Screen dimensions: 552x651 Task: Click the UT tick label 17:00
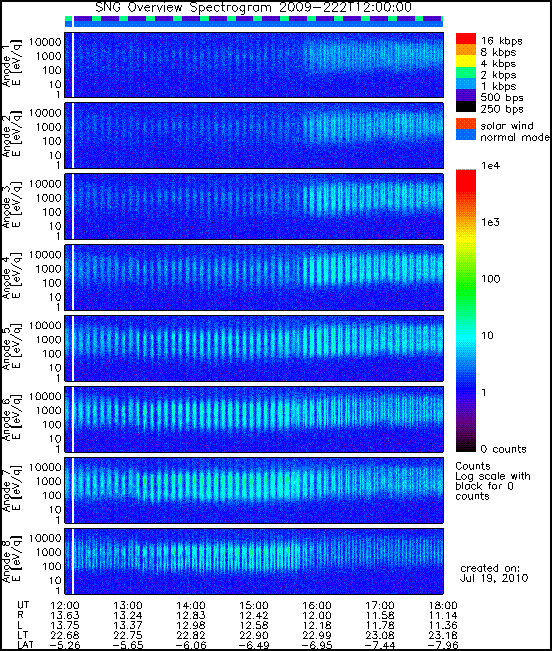(x=380, y=605)
